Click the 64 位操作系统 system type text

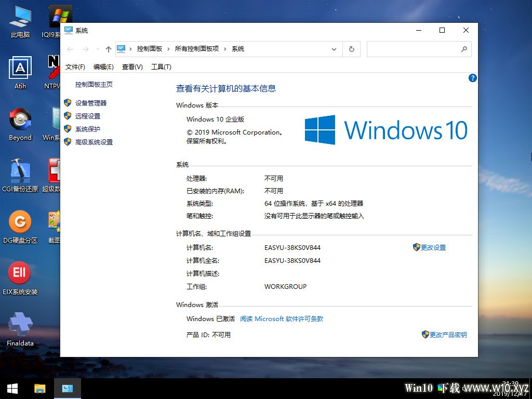coord(314,204)
